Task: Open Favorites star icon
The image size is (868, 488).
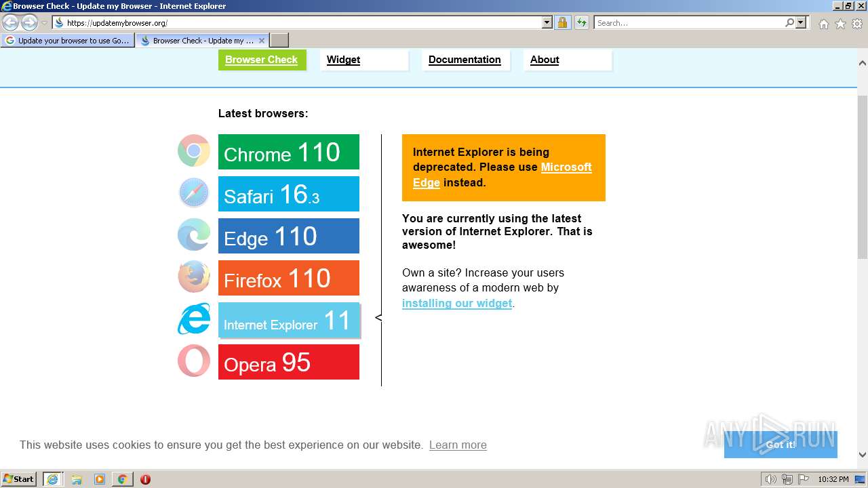Action: pos(840,24)
